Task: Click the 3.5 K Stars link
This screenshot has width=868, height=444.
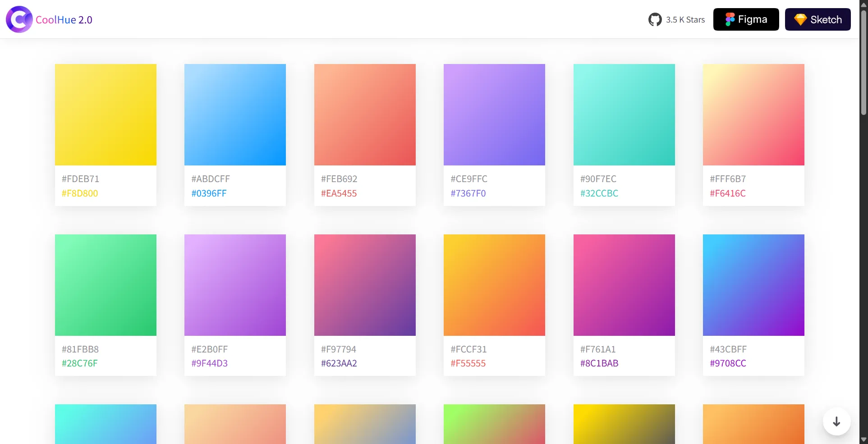Action: (x=685, y=20)
